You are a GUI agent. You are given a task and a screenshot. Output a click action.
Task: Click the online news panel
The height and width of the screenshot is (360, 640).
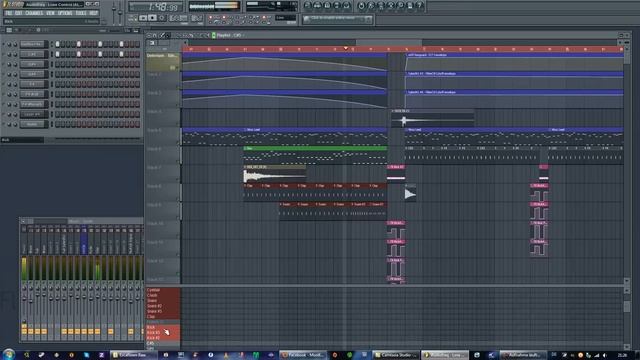(x=338, y=19)
